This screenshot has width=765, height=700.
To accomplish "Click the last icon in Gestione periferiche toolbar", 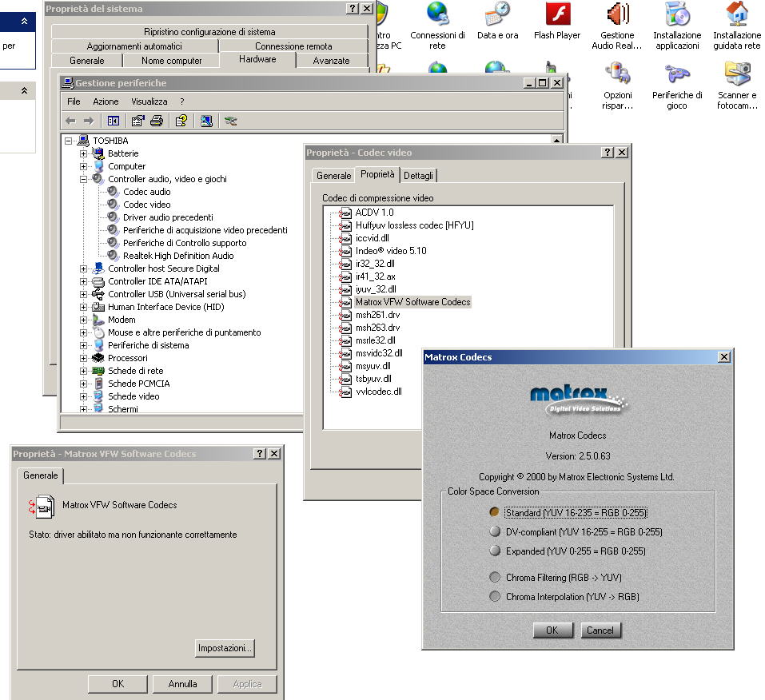I will click(x=231, y=121).
